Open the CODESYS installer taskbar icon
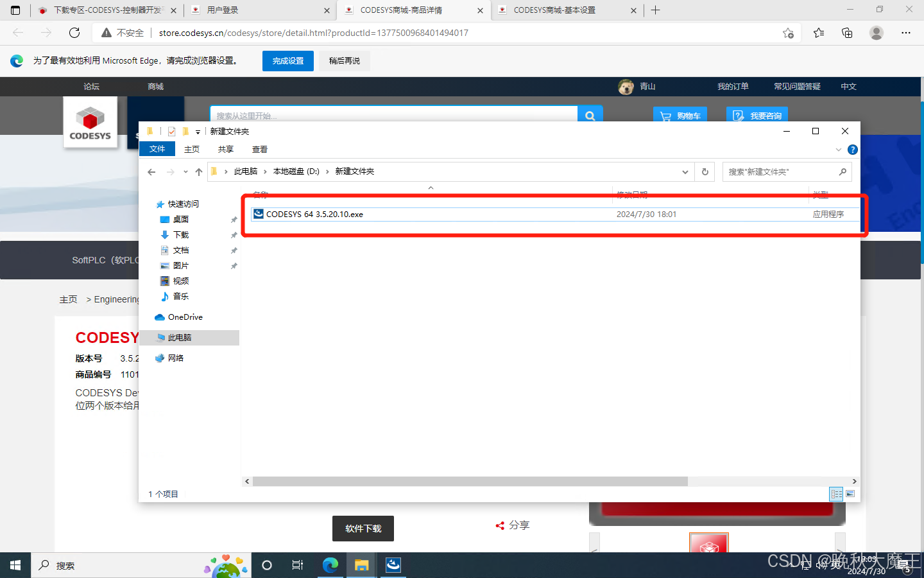The width and height of the screenshot is (924, 578). click(x=393, y=565)
